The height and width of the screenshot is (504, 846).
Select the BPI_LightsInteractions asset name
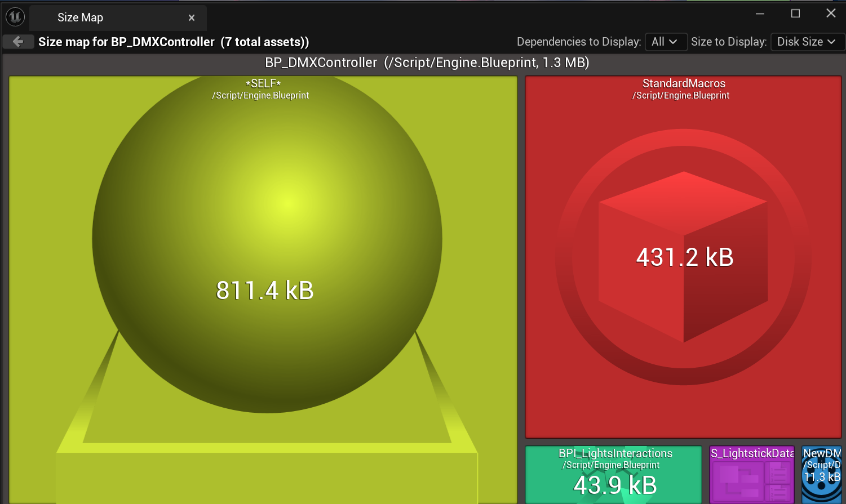pyautogui.click(x=615, y=453)
